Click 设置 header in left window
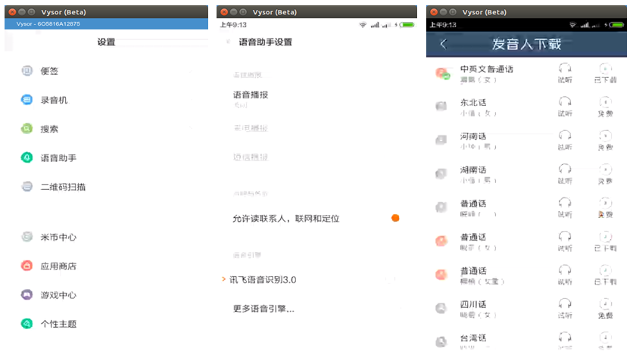 click(106, 42)
